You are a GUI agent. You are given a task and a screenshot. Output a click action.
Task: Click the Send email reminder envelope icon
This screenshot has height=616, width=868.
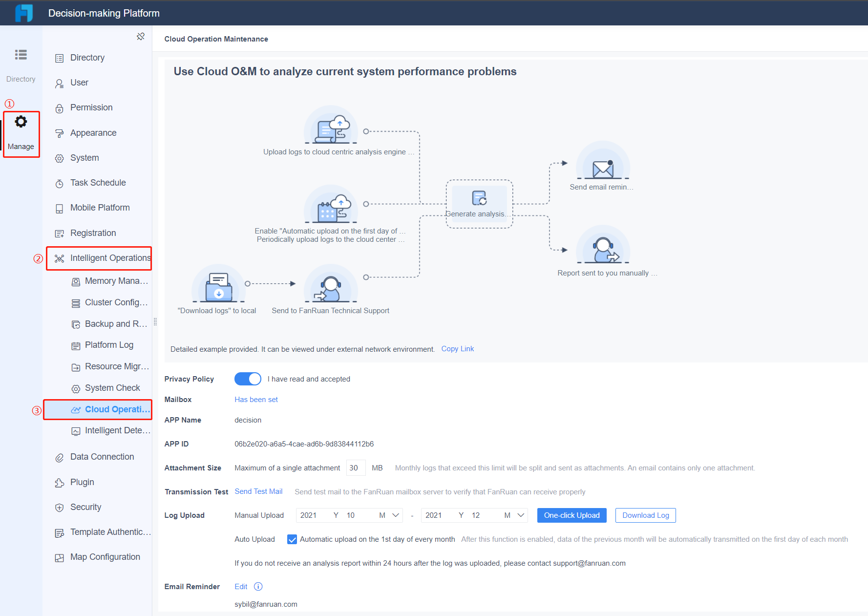click(603, 169)
